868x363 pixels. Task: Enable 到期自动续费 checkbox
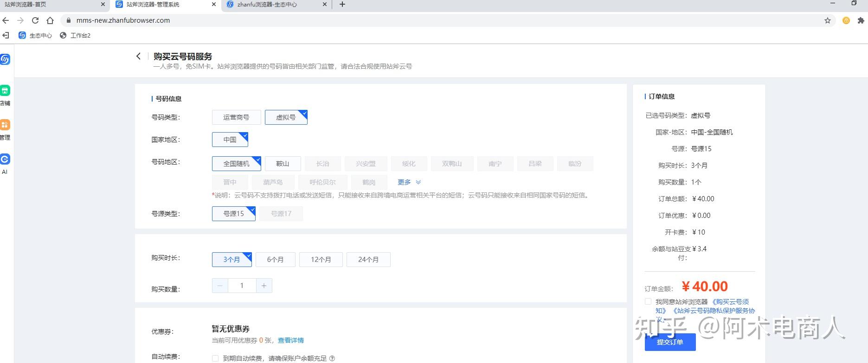(x=215, y=358)
